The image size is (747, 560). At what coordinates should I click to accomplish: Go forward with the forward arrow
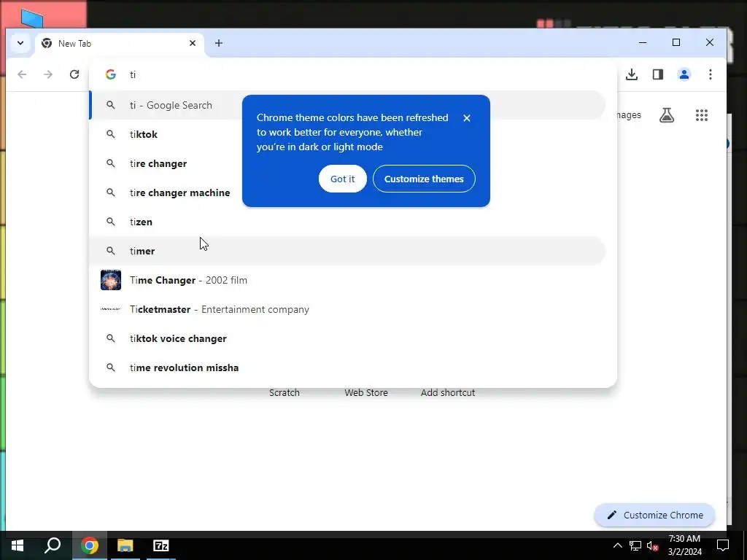tap(48, 74)
